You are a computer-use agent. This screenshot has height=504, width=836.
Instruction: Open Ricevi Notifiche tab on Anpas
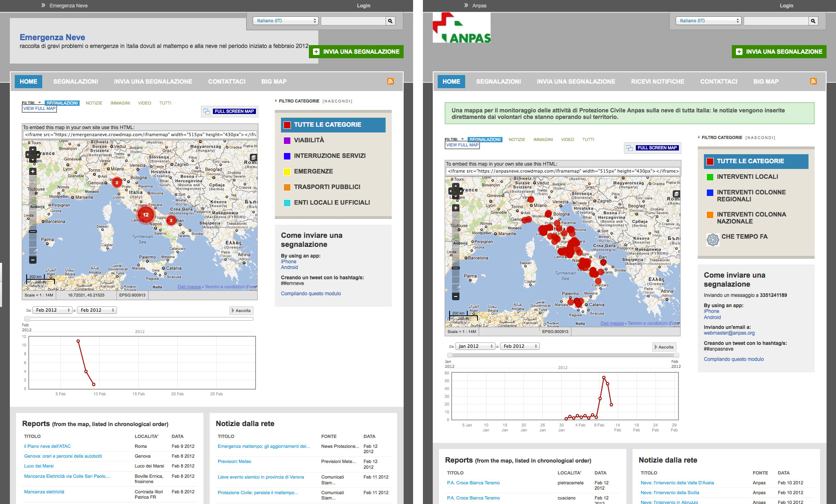click(657, 82)
